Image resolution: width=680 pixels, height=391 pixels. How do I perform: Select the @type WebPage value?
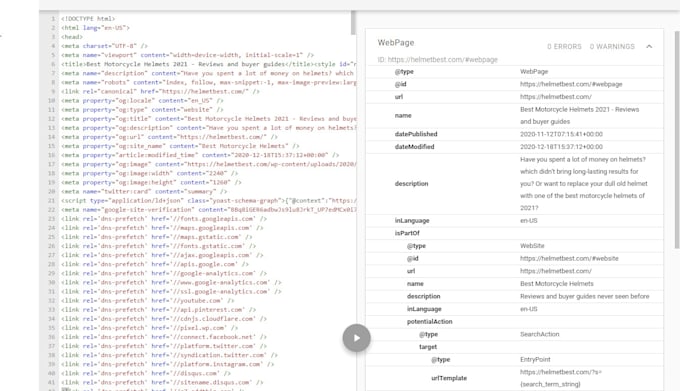click(x=534, y=72)
